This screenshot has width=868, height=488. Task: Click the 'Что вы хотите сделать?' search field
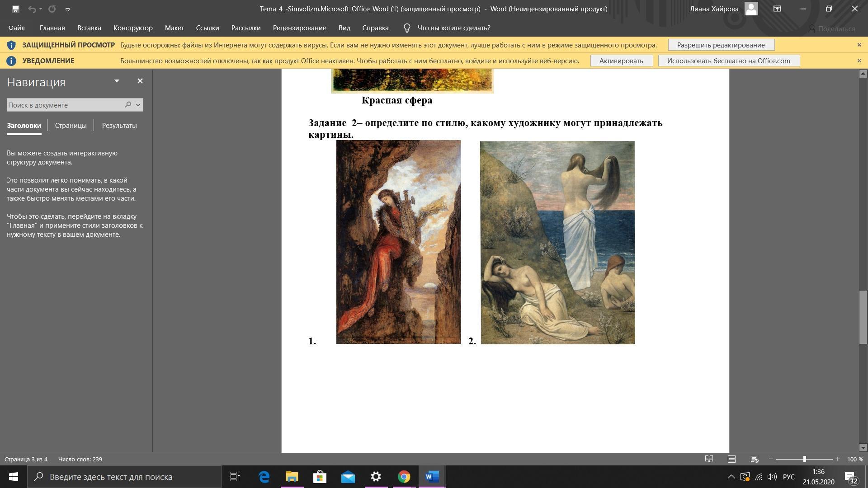pos(454,28)
